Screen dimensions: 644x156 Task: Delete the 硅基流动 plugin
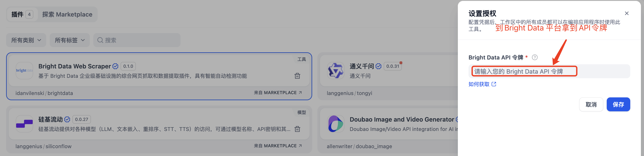pos(297,129)
